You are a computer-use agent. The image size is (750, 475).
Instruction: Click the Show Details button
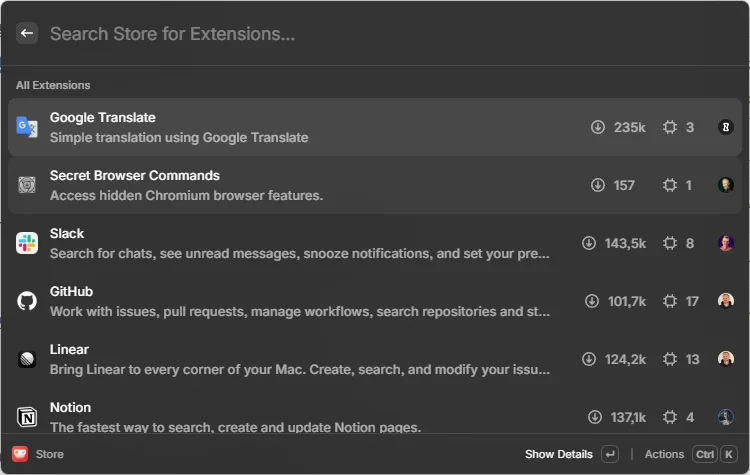(559, 454)
